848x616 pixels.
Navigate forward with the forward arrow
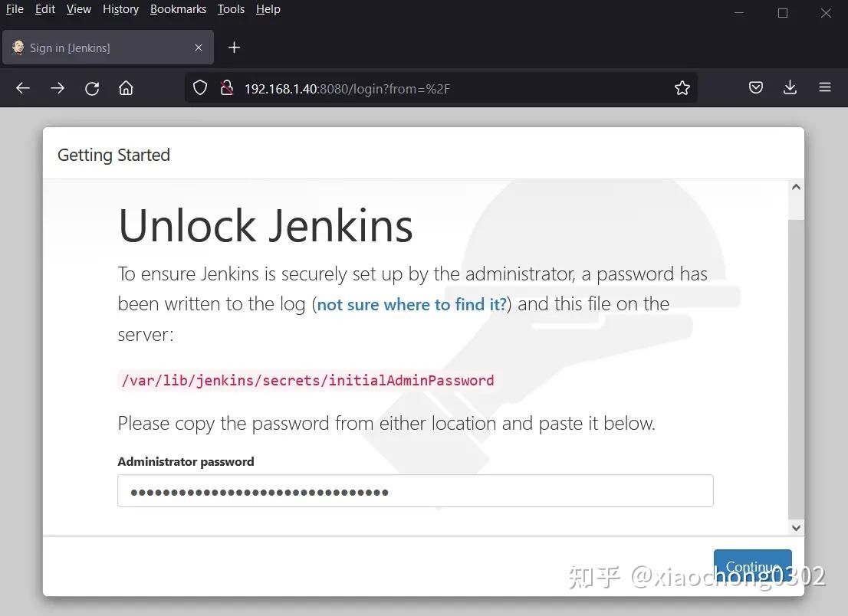58,87
